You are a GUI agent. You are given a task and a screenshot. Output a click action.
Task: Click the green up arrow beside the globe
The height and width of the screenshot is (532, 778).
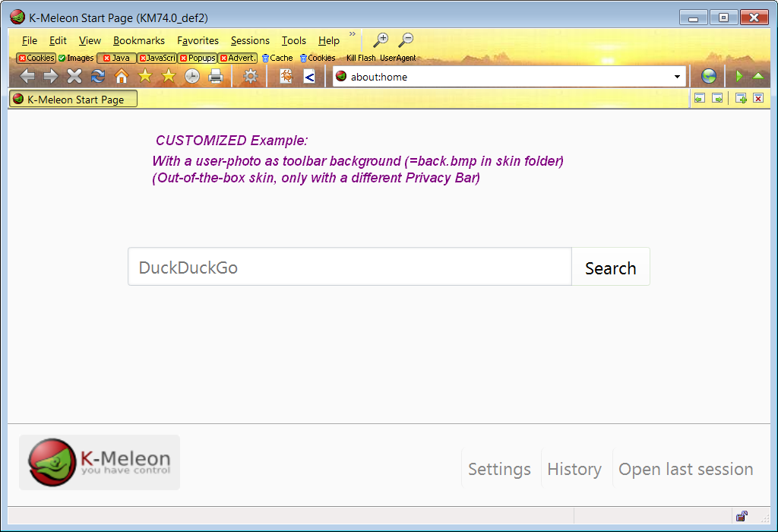[x=757, y=76]
